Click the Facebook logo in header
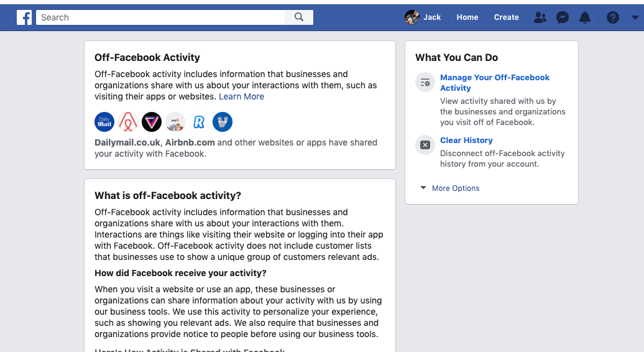The height and width of the screenshot is (352, 644). click(24, 17)
